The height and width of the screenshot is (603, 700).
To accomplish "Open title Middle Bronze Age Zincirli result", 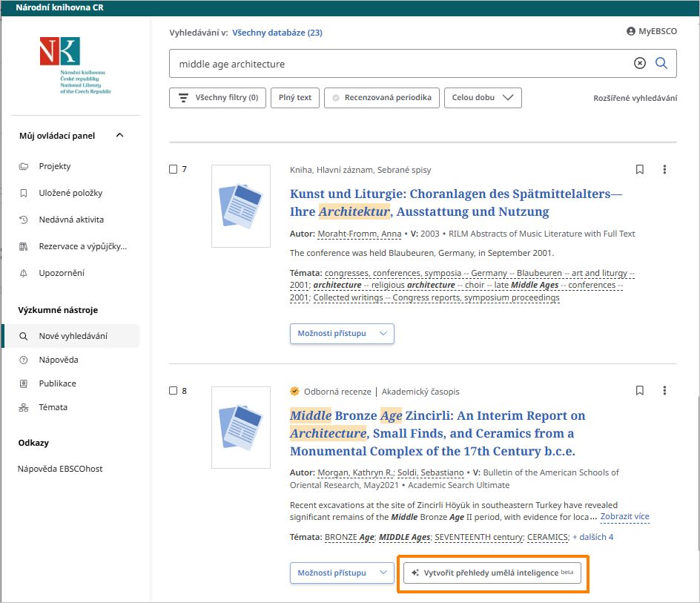I will pos(437,433).
